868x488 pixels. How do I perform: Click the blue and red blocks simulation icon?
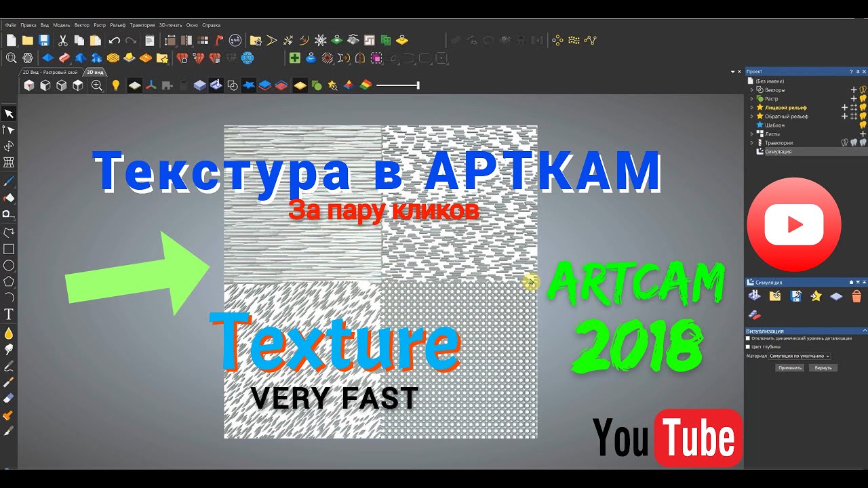(754, 315)
